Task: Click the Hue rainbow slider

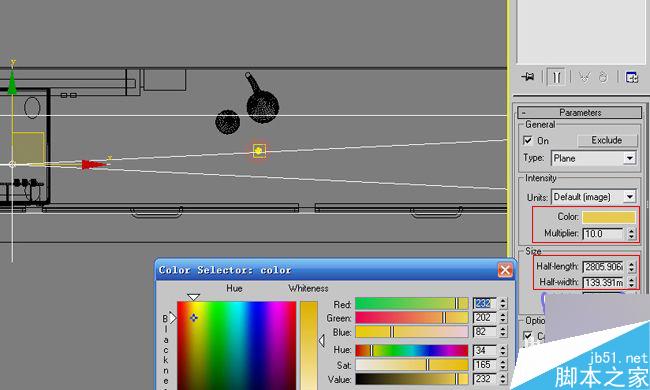Action: 412,351
